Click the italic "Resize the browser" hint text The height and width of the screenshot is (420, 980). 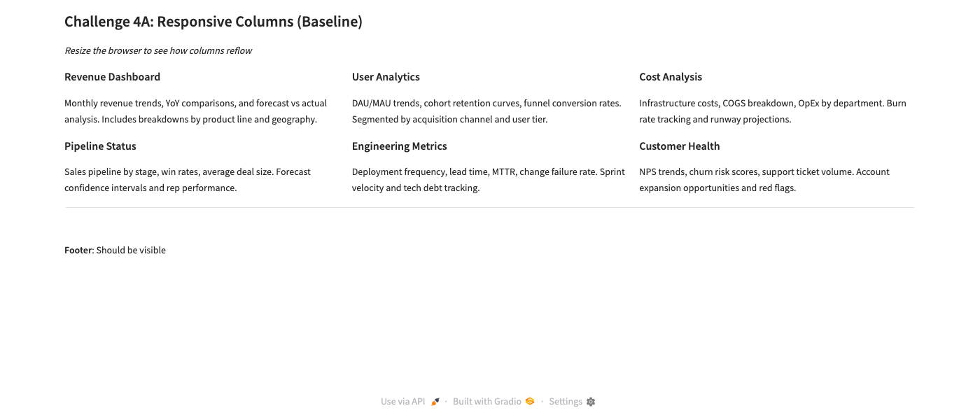pyautogui.click(x=158, y=50)
